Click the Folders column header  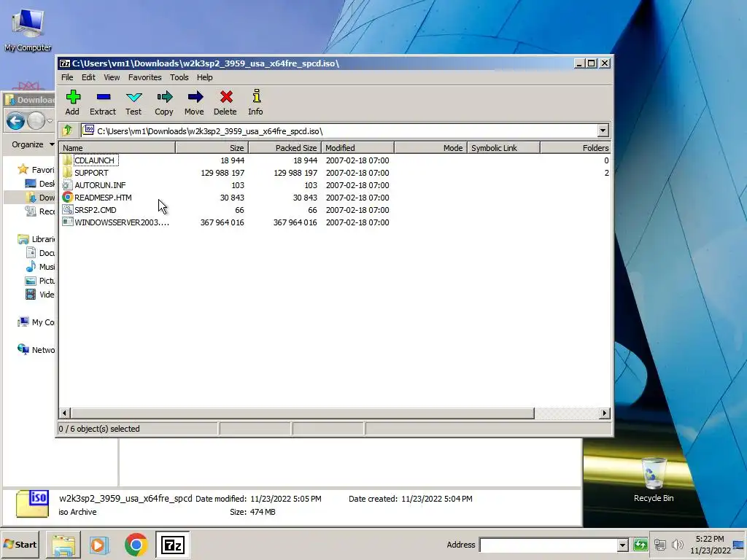pos(576,147)
